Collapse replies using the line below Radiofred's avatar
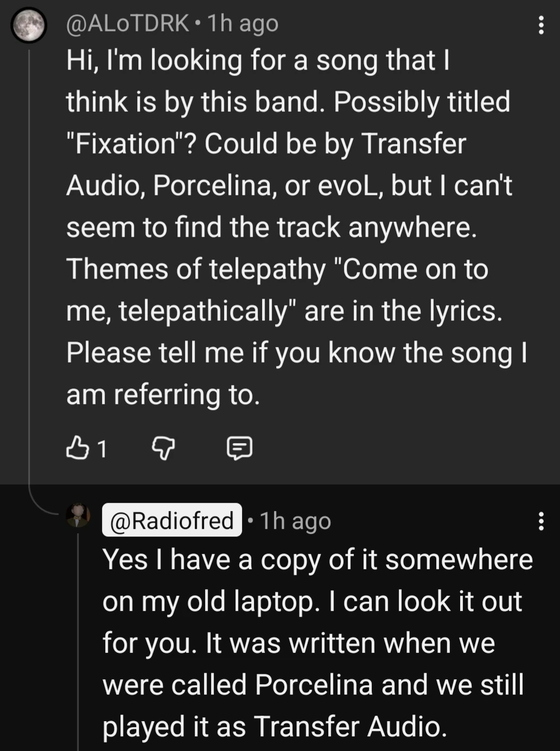 coord(78,641)
